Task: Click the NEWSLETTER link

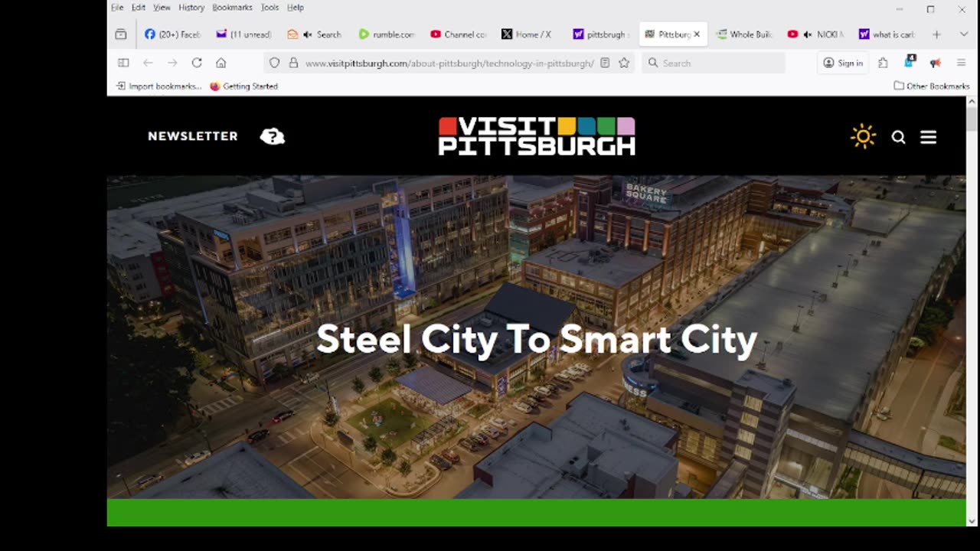Action: coord(193,136)
